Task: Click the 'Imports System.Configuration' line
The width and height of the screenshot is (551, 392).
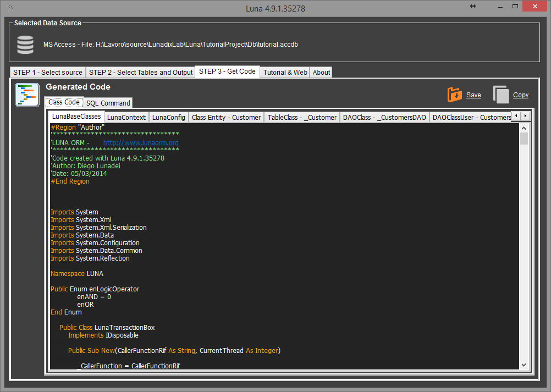Action: coord(95,242)
